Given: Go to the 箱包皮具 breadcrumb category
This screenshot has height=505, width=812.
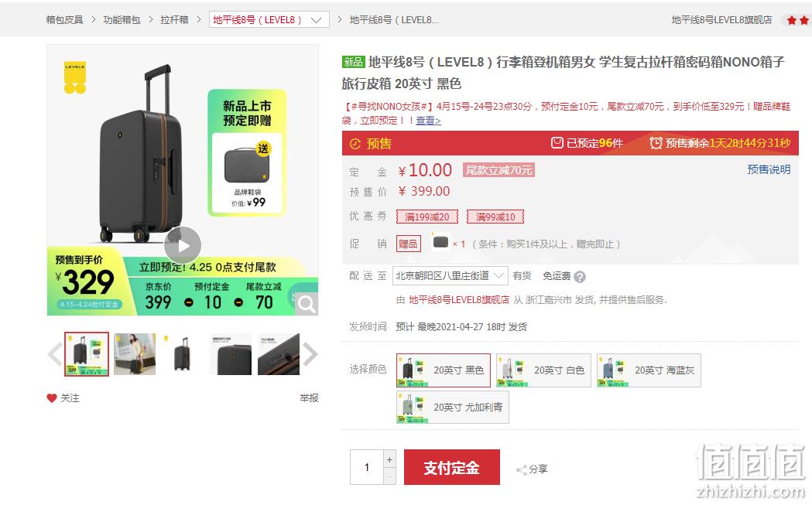Looking at the screenshot, I should click(x=64, y=19).
